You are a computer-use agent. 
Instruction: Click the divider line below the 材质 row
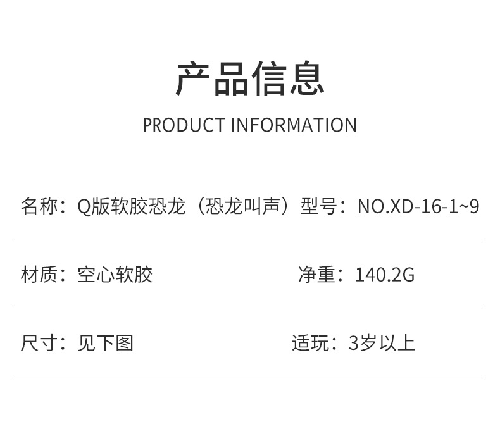pyautogui.click(x=249, y=308)
